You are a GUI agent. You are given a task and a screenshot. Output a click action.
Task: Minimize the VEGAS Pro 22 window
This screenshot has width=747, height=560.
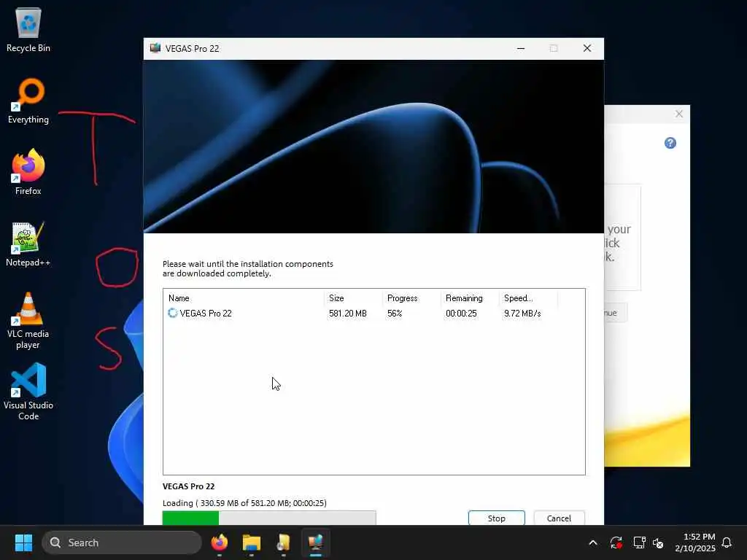pos(521,48)
